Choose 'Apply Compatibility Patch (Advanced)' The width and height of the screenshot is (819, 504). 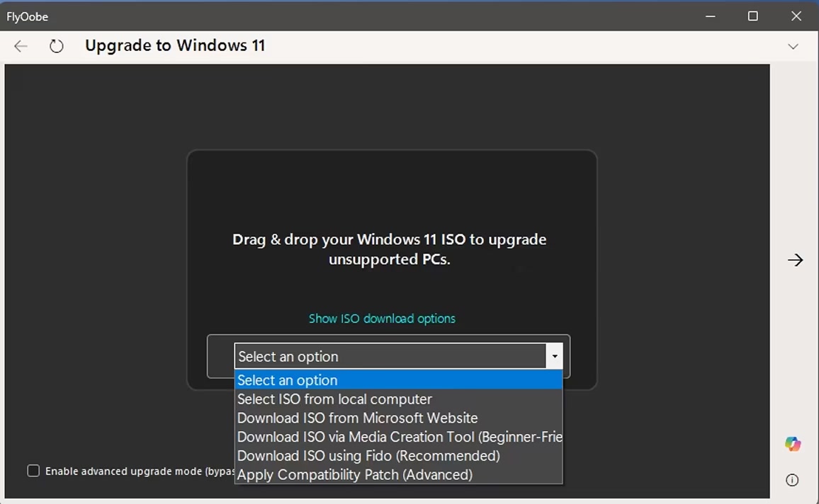(399, 474)
